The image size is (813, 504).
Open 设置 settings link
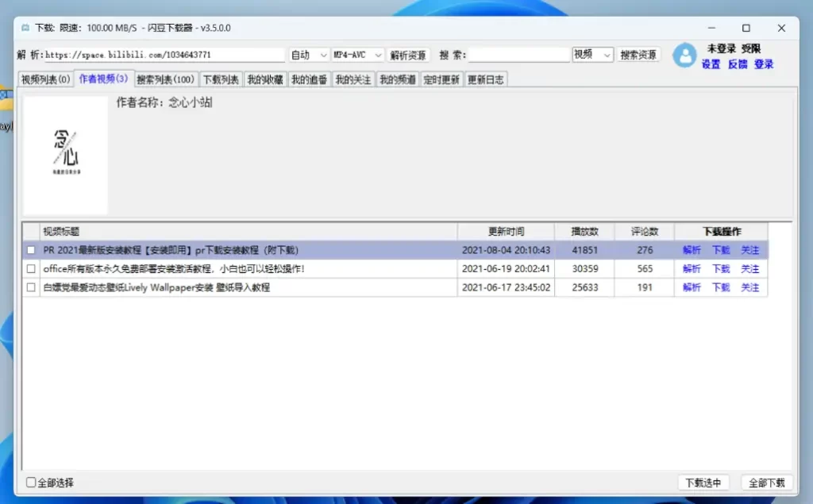pos(710,64)
